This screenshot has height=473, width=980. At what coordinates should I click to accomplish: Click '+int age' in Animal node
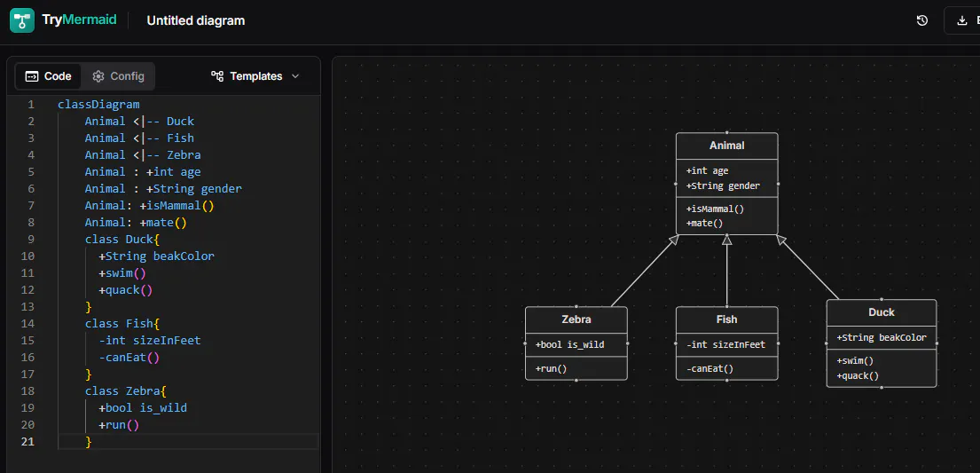(x=707, y=170)
